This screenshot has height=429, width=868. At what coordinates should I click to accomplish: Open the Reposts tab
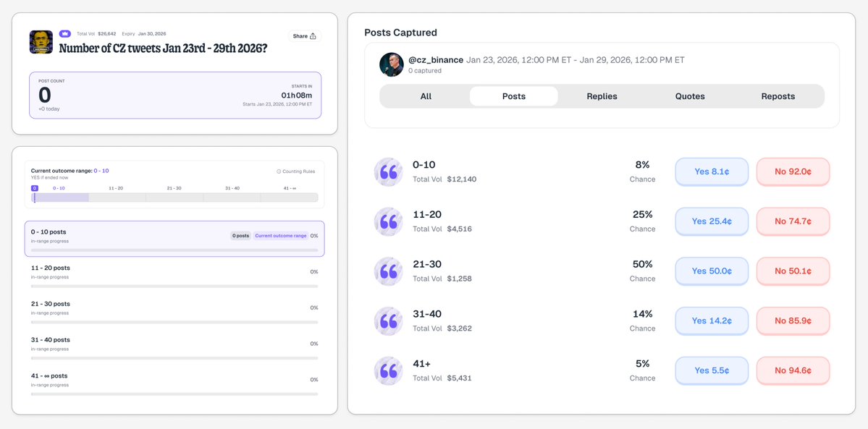coord(778,96)
